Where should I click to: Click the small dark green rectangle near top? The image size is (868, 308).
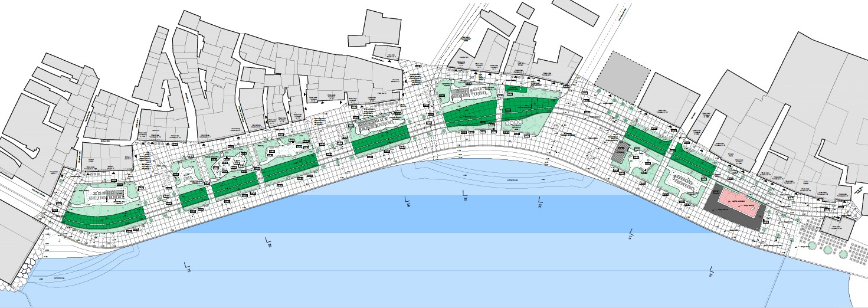coord(516,90)
